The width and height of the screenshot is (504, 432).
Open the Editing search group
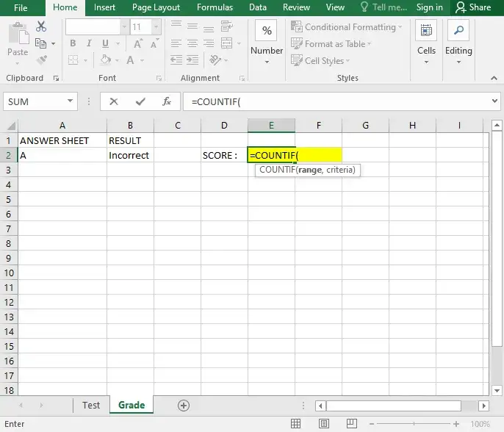click(x=458, y=43)
